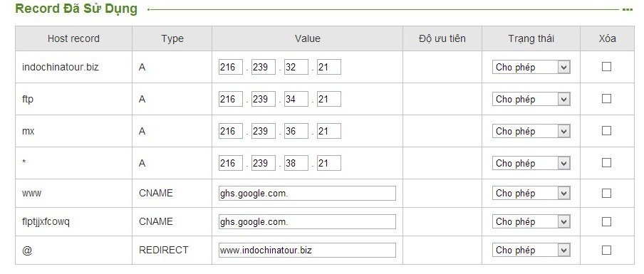Image resolution: width=644 pixels, height=274 pixels.
Task: Expand Cho phép dropdown on ftp row
Action: tap(531, 99)
